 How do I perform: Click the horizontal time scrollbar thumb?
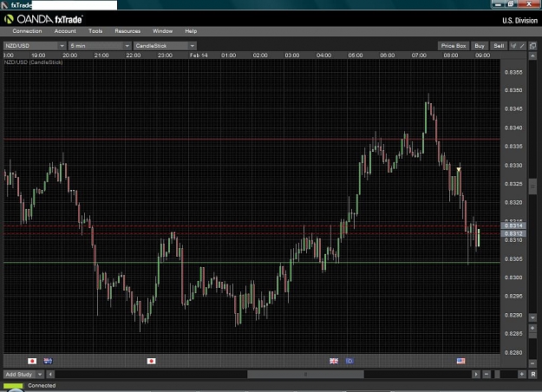[305, 375]
